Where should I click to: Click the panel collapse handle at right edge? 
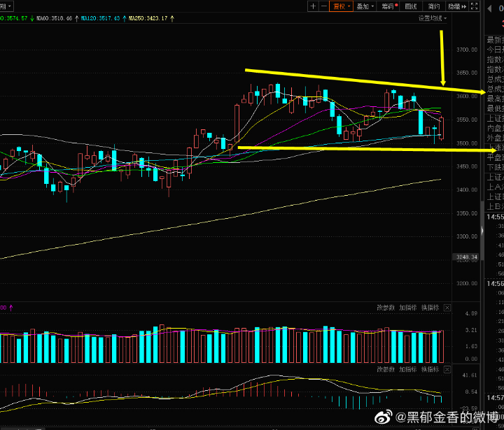[482, 231]
